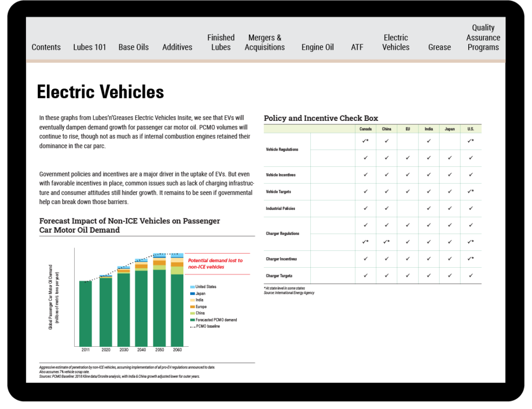Click the International Energy Agency source note
This screenshot has height=409, width=532.
[x=290, y=293]
